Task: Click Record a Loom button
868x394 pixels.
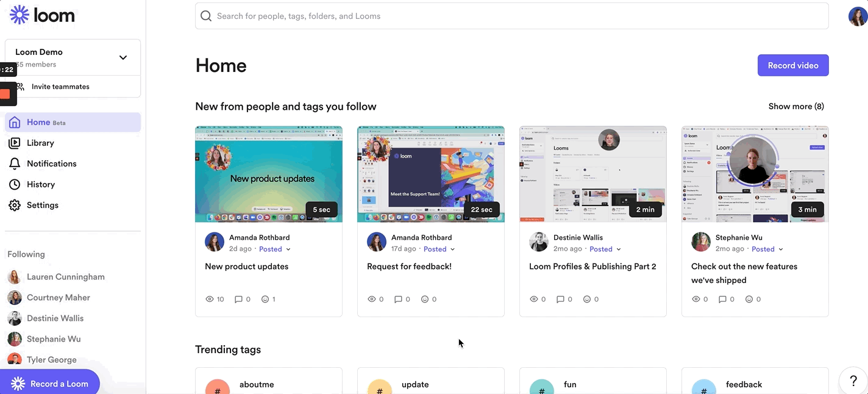Action: click(50, 383)
